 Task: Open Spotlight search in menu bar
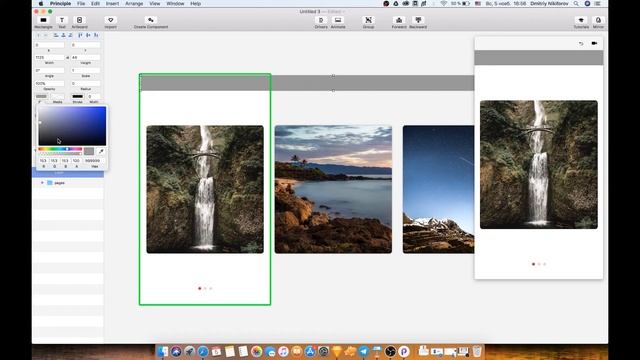[576, 4]
